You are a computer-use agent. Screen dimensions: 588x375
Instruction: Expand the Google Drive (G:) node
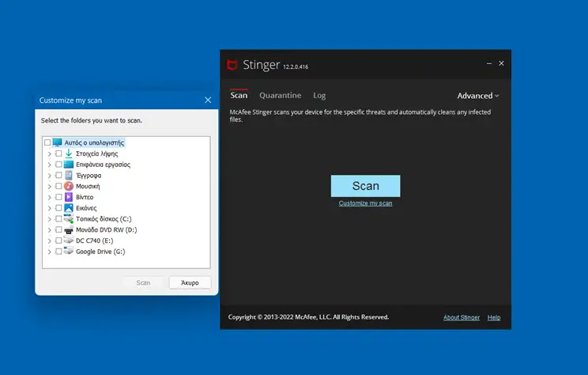tap(49, 252)
